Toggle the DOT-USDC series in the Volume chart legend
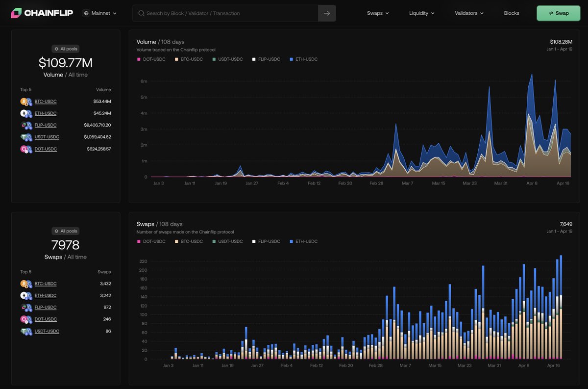Viewport: 588px width, 389px height. click(151, 59)
